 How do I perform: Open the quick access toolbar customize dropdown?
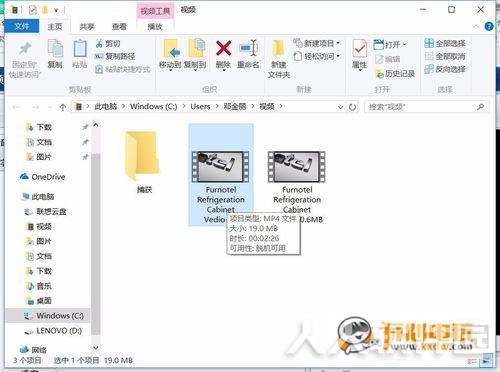click(56, 10)
